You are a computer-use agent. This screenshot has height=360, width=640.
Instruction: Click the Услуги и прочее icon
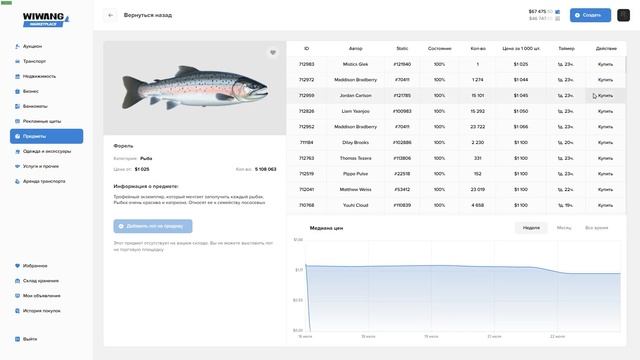click(x=17, y=166)
